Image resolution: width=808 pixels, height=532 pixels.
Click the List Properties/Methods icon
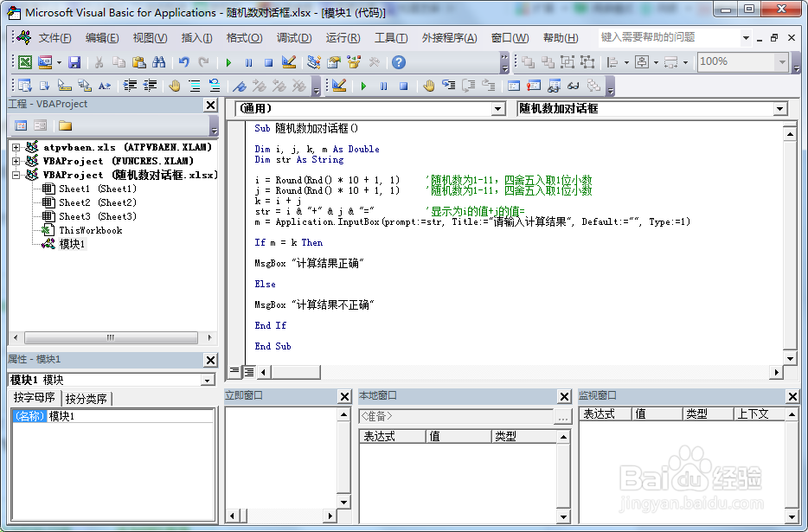[25, 86]
